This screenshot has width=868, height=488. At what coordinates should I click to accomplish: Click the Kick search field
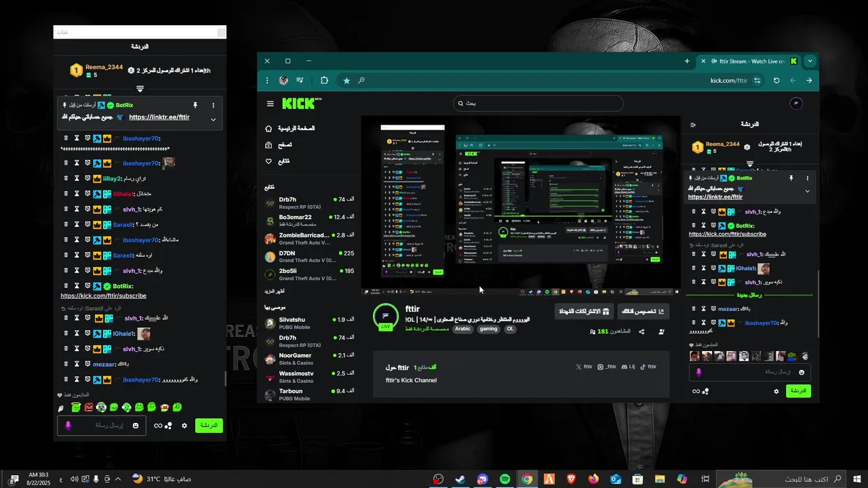pyautogui.click(x=538, y=103)
